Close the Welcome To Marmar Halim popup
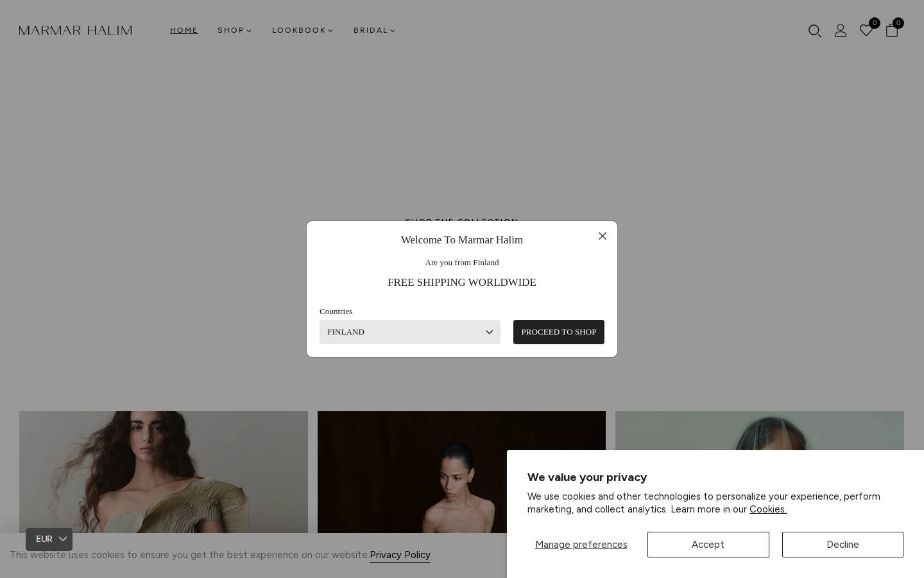The image size is (924, 578). click(603, 236)
